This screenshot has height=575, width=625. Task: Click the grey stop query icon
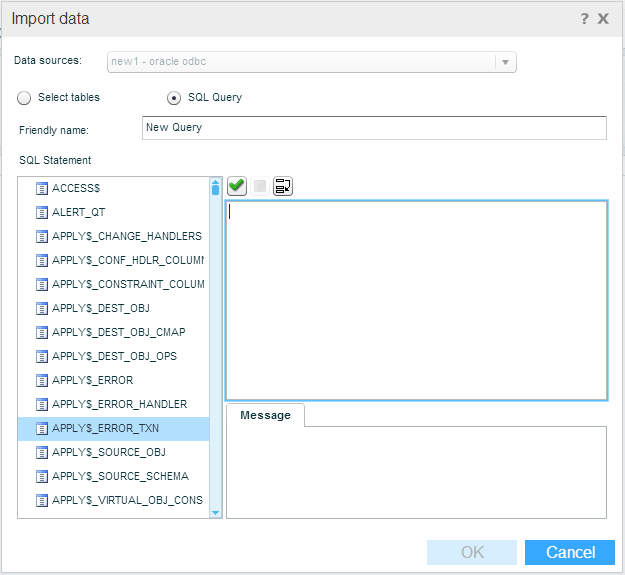[x=260, y=186]
